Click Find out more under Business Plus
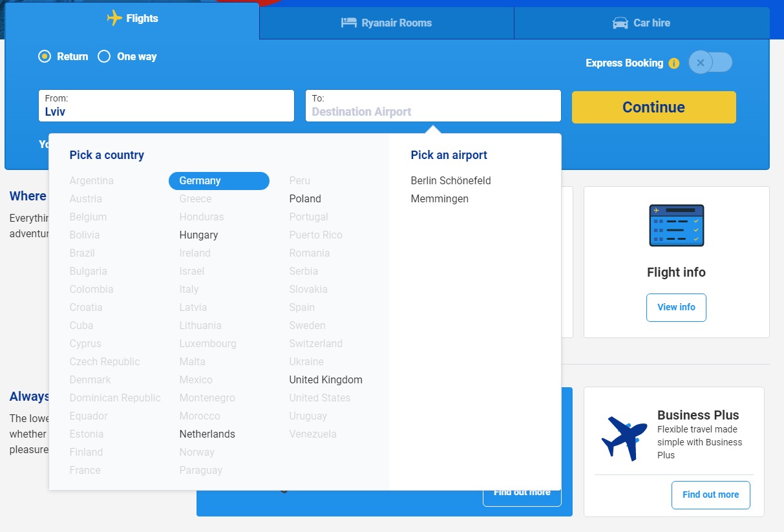The height and width of the screenshot is (532, 784). (x=711, y=495)
